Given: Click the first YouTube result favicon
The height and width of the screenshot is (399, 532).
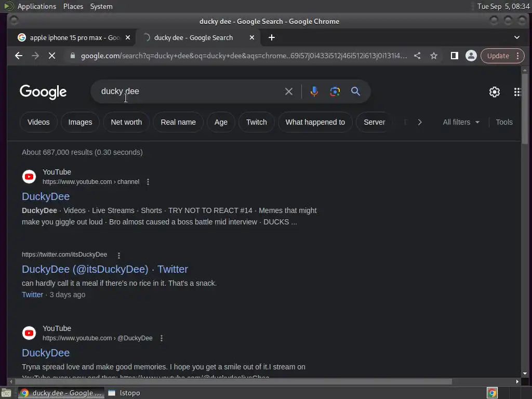Looking at the screenshot, I should click(x=29, y=177).
